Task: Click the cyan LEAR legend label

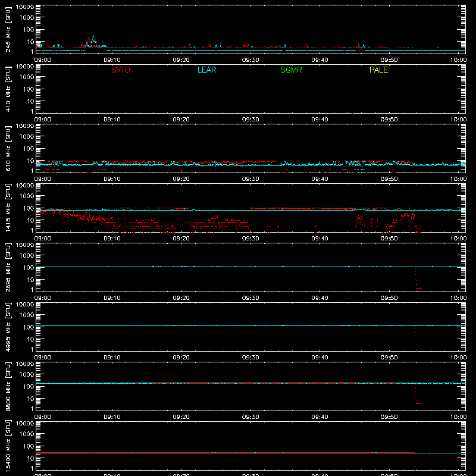Action: pos(206,70)
